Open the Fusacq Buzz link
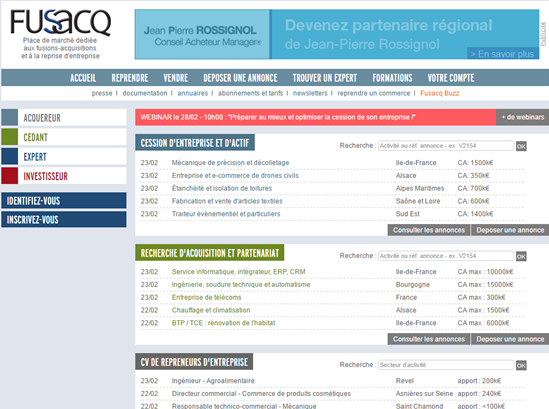549x409 pixels. click(x=439, y=93)
